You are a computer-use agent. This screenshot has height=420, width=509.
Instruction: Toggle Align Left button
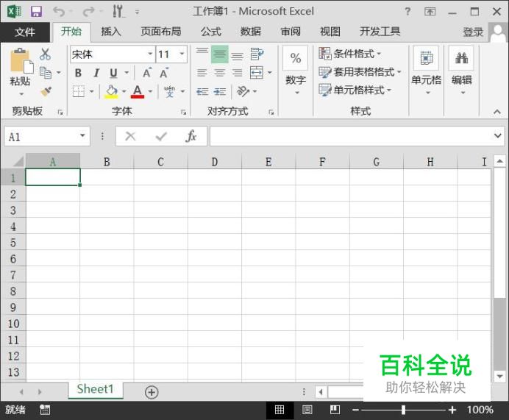pos(202,73)
